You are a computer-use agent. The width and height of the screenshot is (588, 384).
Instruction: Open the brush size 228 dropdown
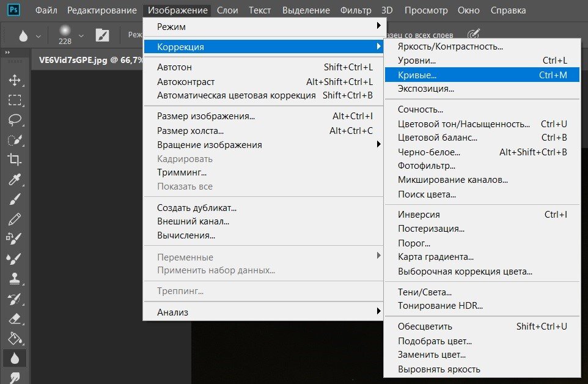pyautogui.click(x=80, y=35)
